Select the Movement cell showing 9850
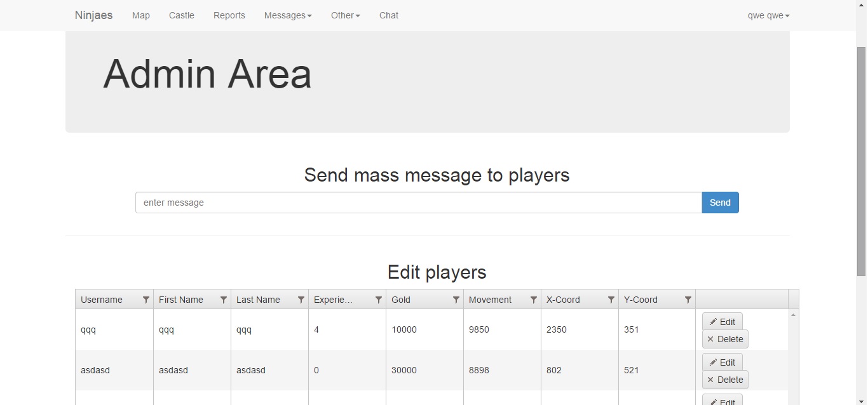 pyautogui.click(x=502, y=329)
